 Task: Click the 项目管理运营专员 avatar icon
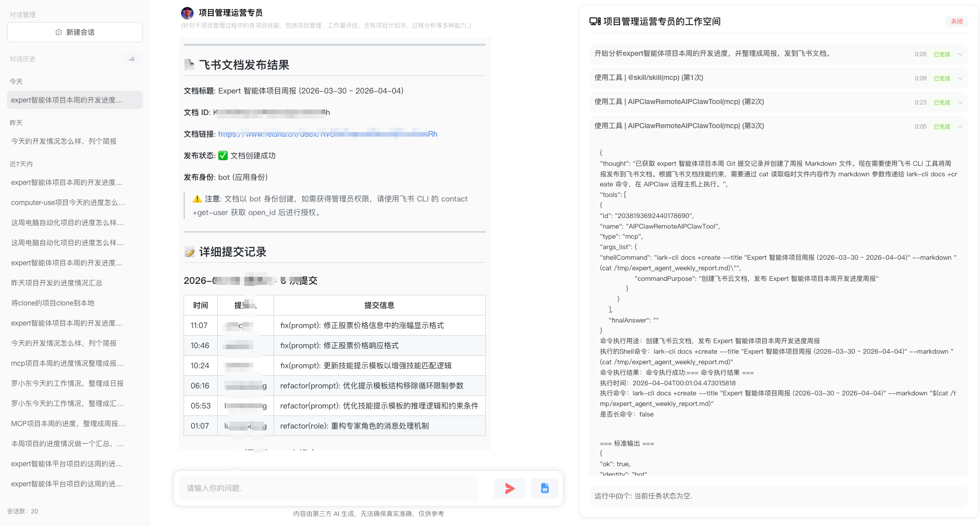click(x=188, y=13)
